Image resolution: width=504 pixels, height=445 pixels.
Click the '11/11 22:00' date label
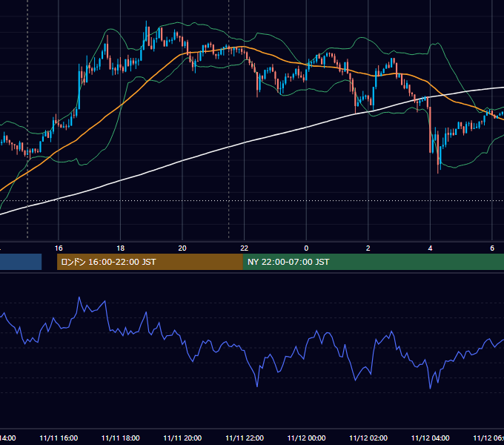[245, 438]
